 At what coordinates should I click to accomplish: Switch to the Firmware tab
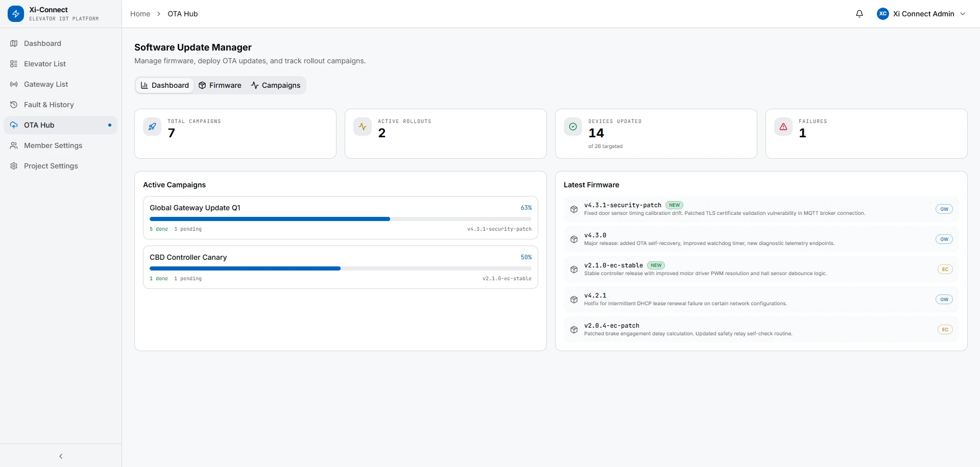coord(220,85)
